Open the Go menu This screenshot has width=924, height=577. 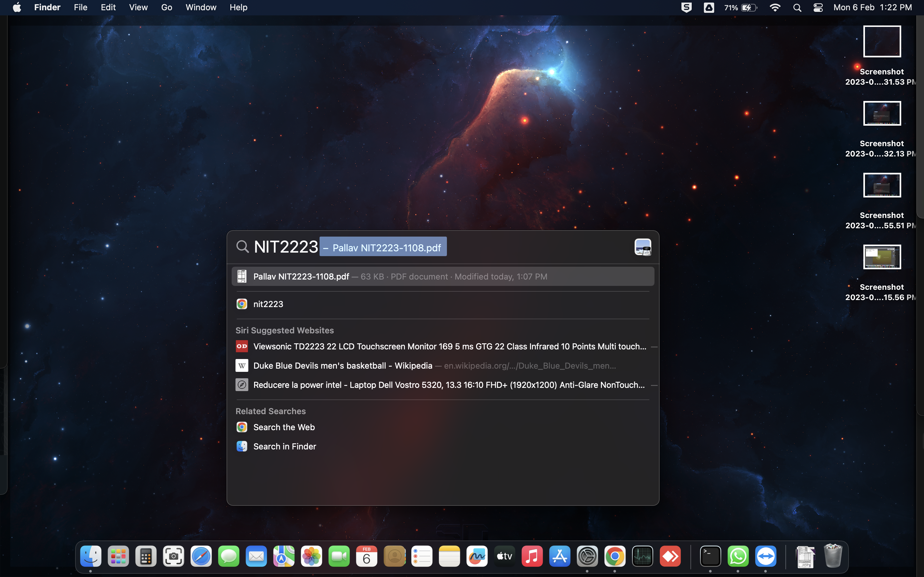[x=166, y=8]
